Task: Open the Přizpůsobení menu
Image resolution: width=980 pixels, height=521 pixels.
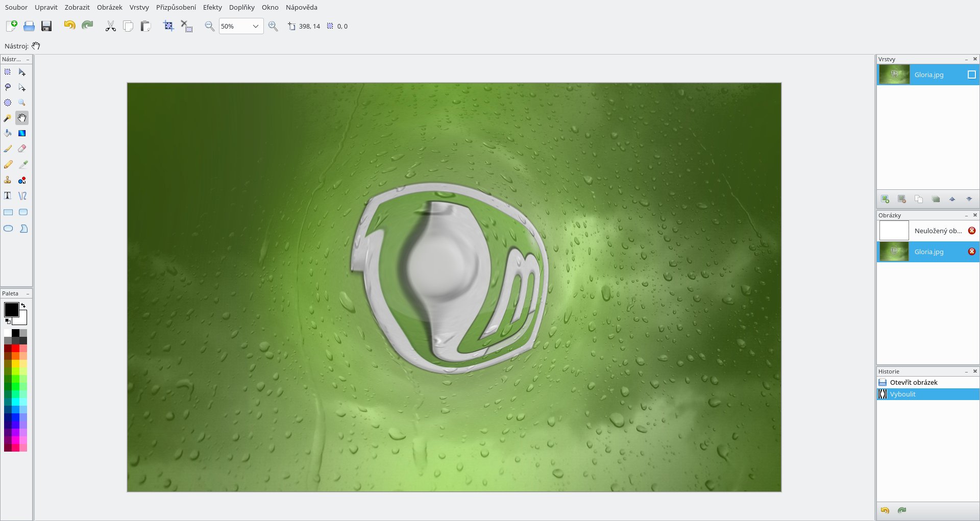Action: click(176, 7)
